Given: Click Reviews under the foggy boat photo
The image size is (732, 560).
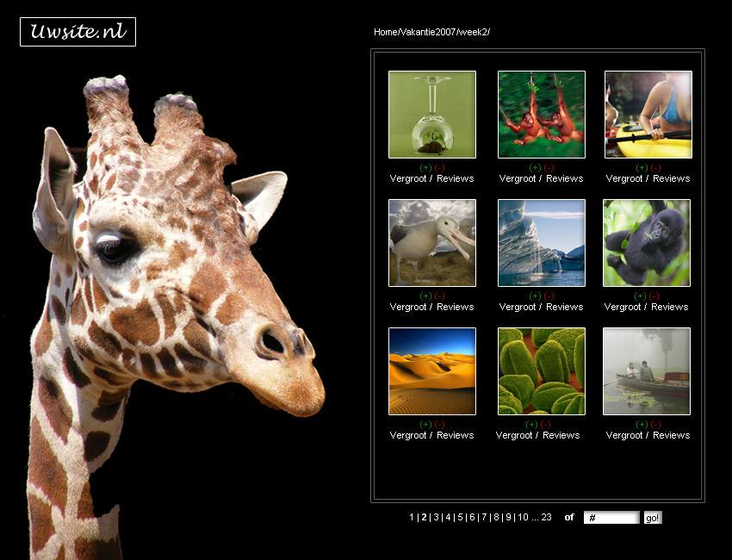Looking at the screenshot, I should pyautogui.click(x=672, y=436).
